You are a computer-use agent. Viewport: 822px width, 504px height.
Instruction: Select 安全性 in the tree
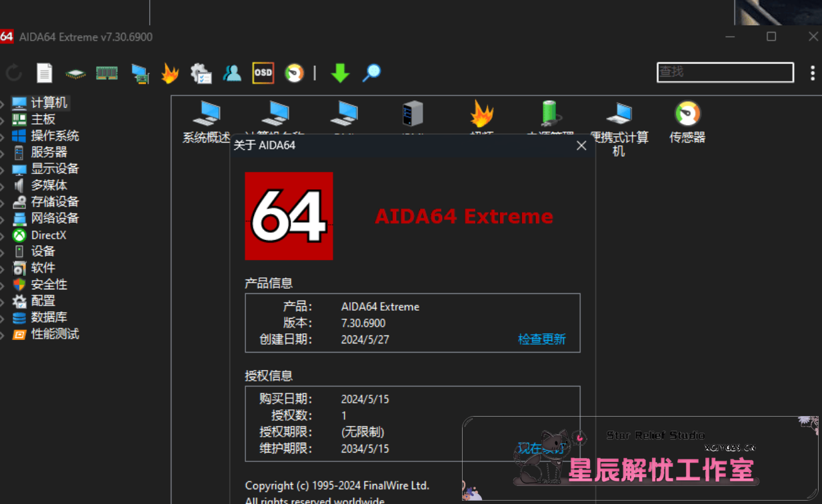[49, 285]
